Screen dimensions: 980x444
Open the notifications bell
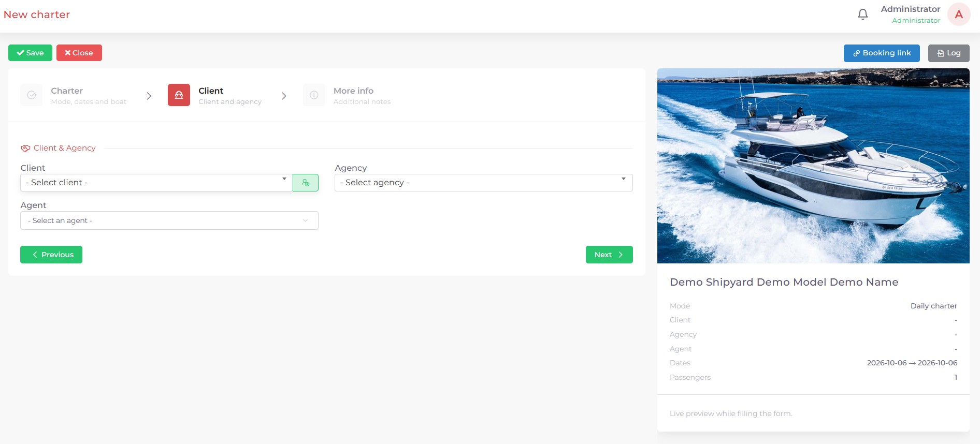click(x=862, y=14)
